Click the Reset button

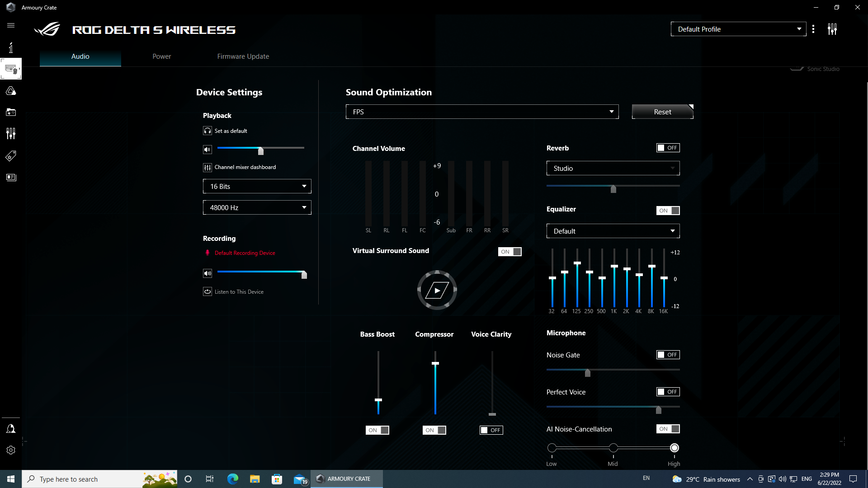[x=663, y=112]
